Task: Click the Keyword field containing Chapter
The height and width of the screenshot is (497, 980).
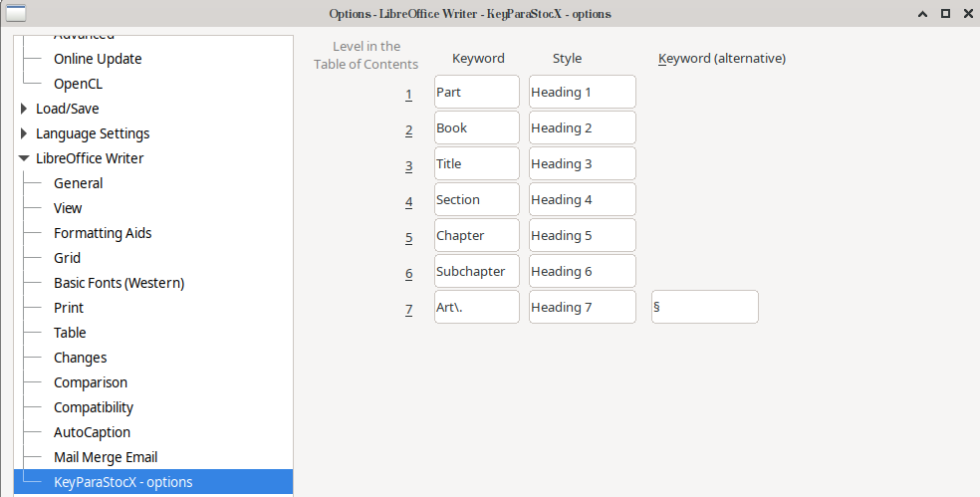Action: tap(476, 235)
